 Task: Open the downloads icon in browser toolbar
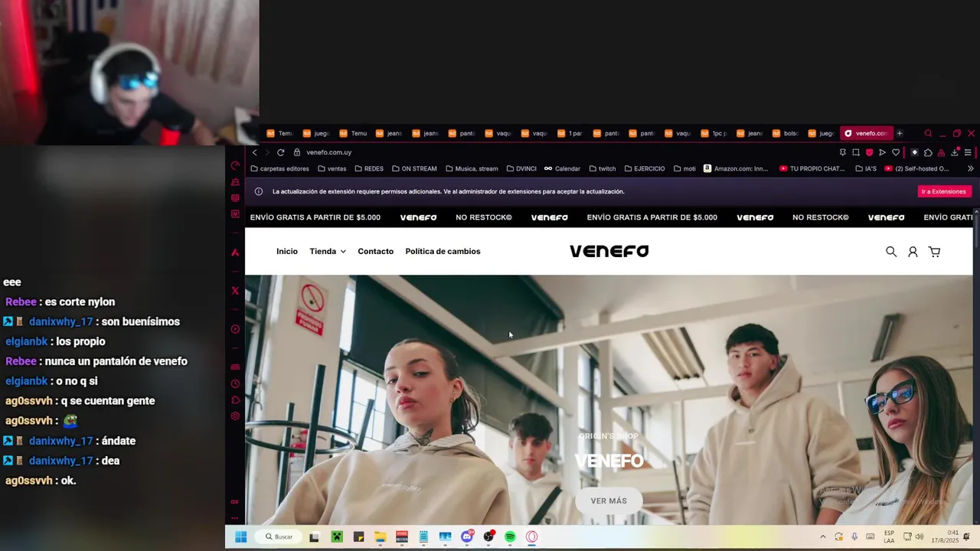955,152
